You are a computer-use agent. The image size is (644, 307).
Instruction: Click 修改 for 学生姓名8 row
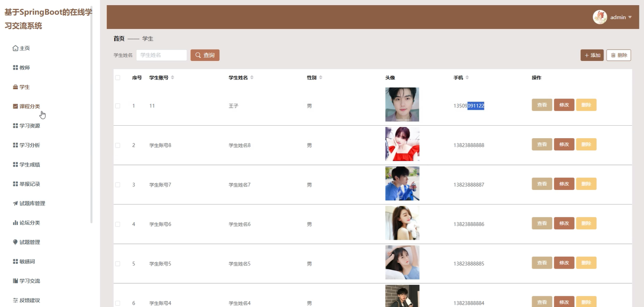tap(564, 144)
